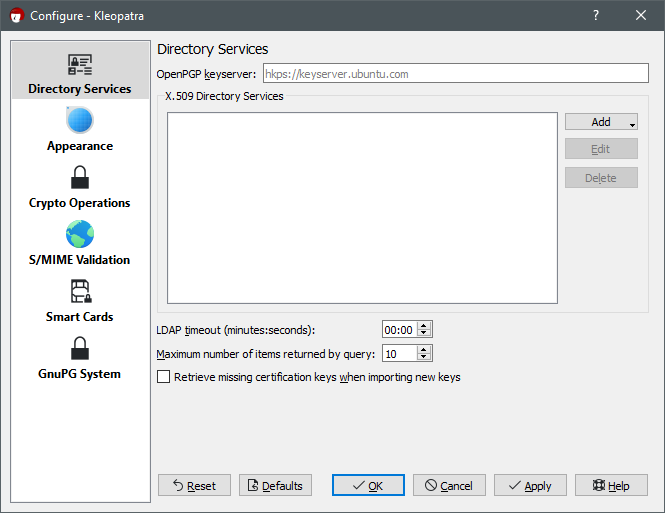Click the question mark help icon in title bar

tap(596, 15)
